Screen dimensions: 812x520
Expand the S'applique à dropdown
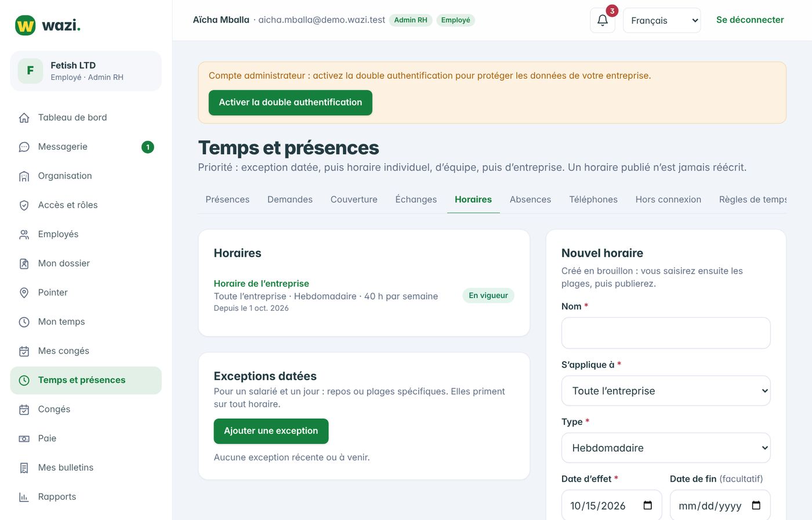pyautogui.click(x=666, y=391)
